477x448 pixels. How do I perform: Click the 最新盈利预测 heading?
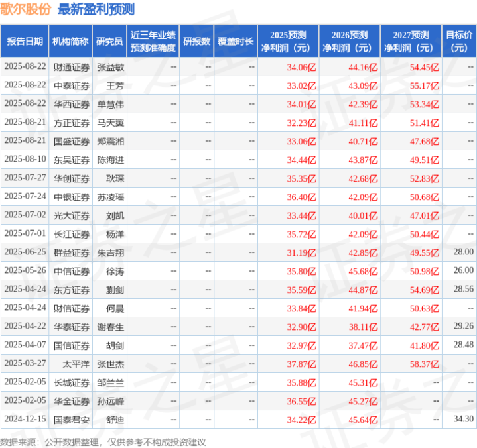click(96, 9)
